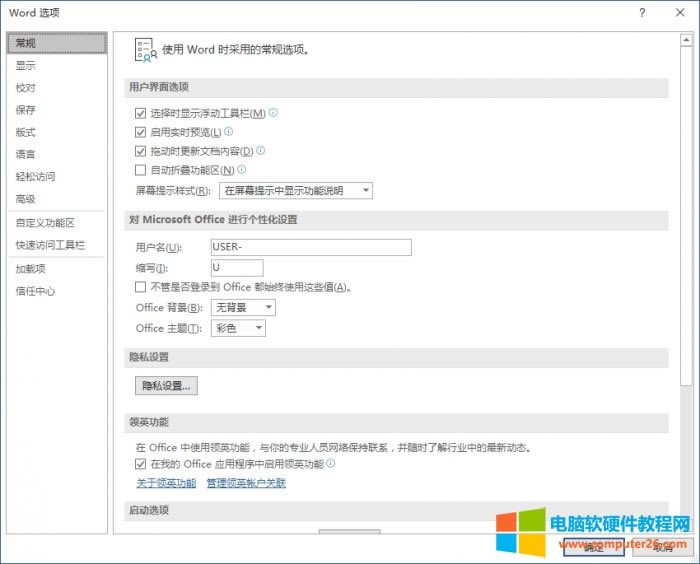Click the general options header icon
Screen dimensions: 700x564
[x=146, y=50]
